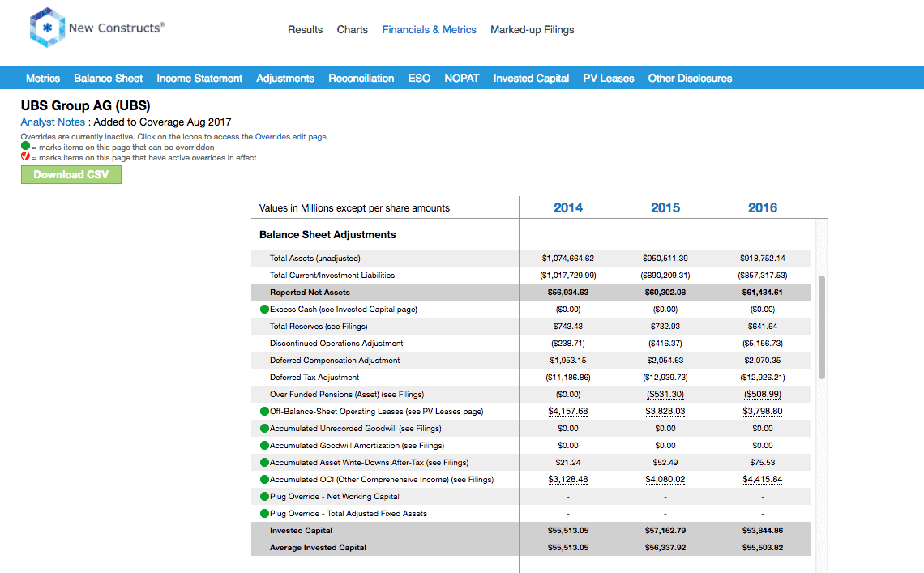Click the Total Assets (unadjusted) row label

pos(314,259)
